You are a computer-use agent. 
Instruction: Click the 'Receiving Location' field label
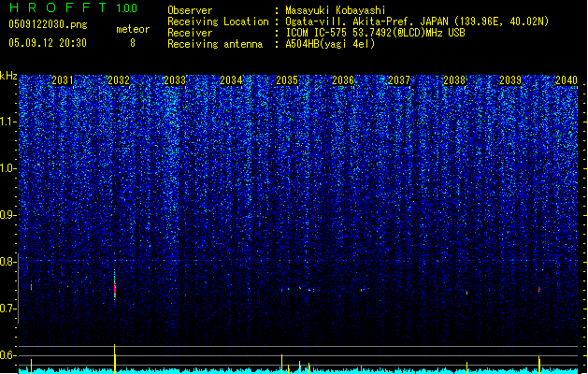tap(218, 22)
